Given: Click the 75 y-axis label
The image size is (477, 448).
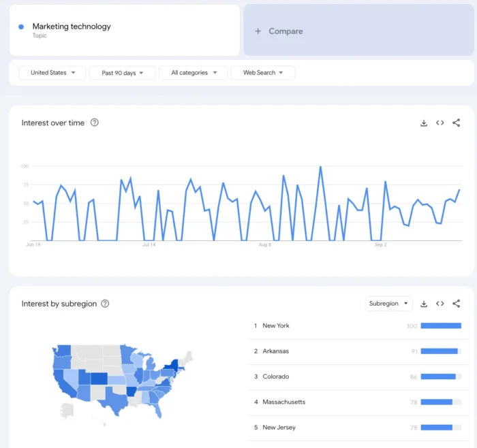Looking at the screenshot, I should [x=26, y=185].
